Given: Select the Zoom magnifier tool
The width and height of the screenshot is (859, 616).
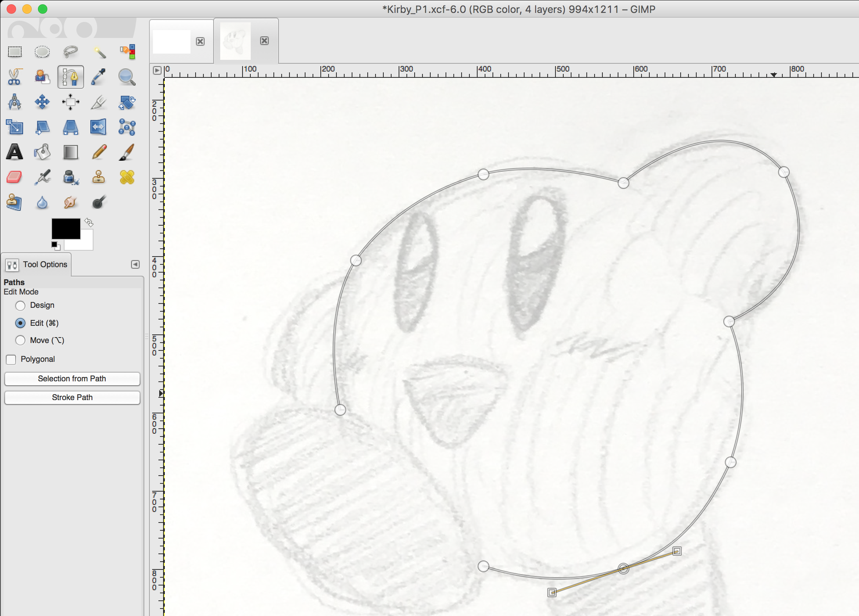Looking at the screenshot, I should coord(127,77).
